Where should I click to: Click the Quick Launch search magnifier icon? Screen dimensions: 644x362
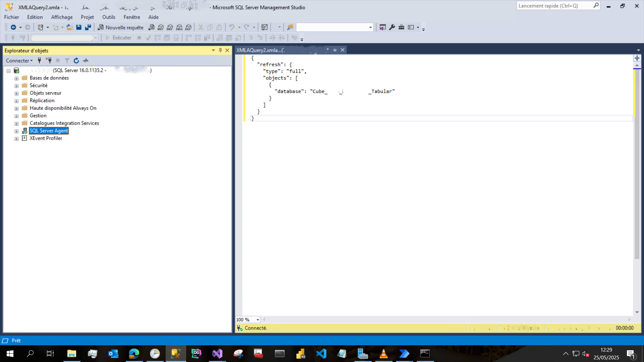[x=596, y=6]
